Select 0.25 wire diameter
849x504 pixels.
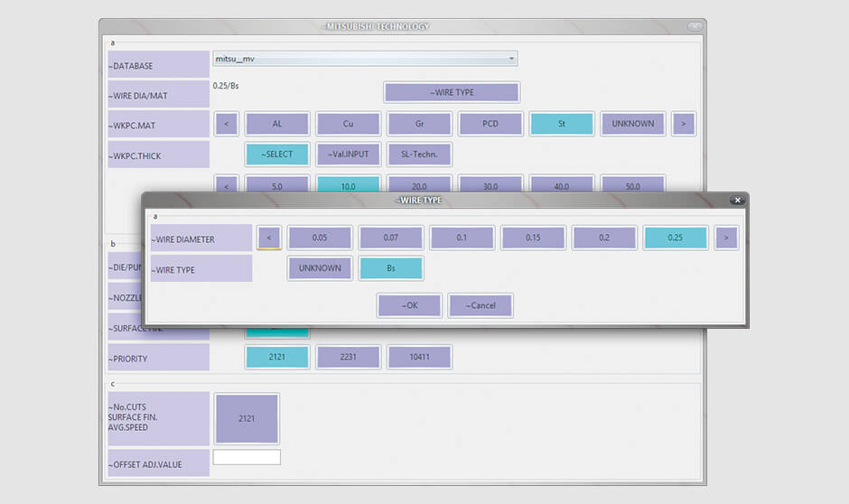pyautogui.click(x=676, y=238)
